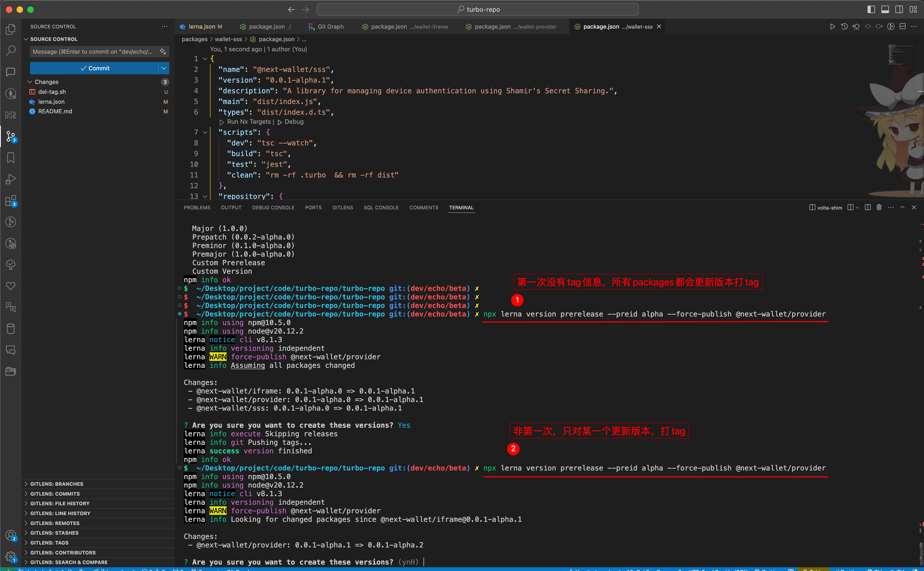Screen dimensions: 924x571
Task: Click Run Nx Targets code lens
Action: [x=249, y=122]
